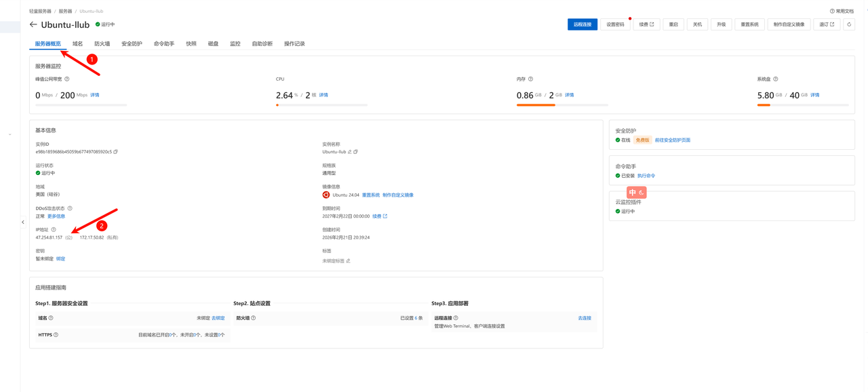Collapse the left sidebar with the chevron handle
The image size is (868, 392).
[23, 222]
